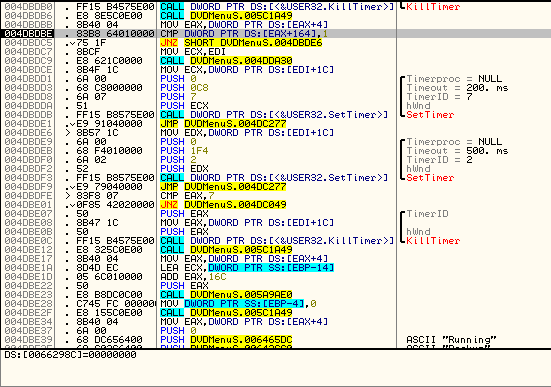Select MOV DWORD PTR SS:[EBP-4],0 instruction
This screenshot has height=387, width=551.
[x=238, y=304]
